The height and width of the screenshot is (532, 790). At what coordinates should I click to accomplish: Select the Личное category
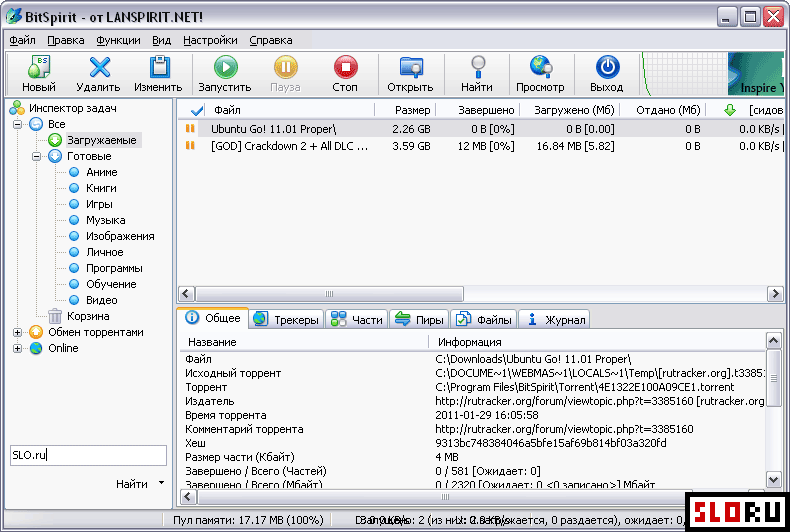click(104, 252)
